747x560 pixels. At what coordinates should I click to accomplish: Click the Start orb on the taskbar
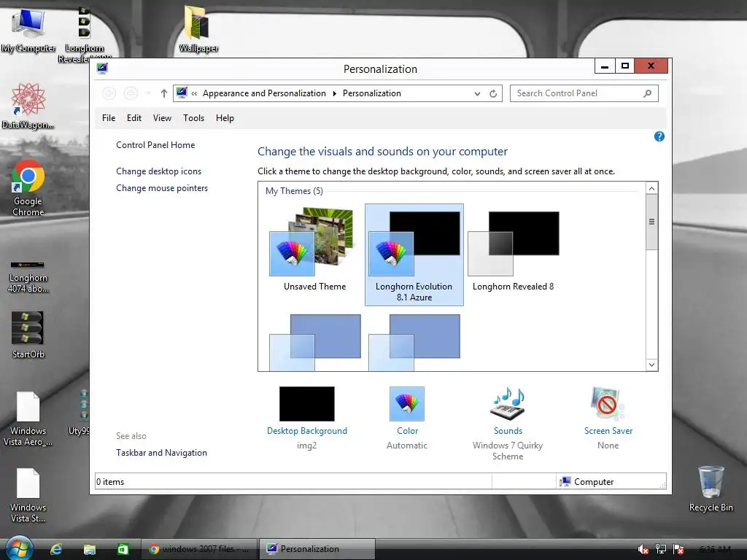pyautogui.click(x=18, y=548)
